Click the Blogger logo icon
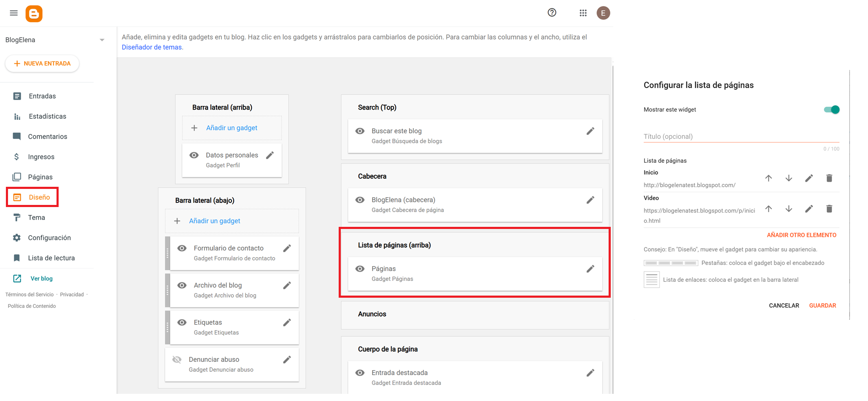This screenshot has width=868, height=401. [x=34, y=13]
